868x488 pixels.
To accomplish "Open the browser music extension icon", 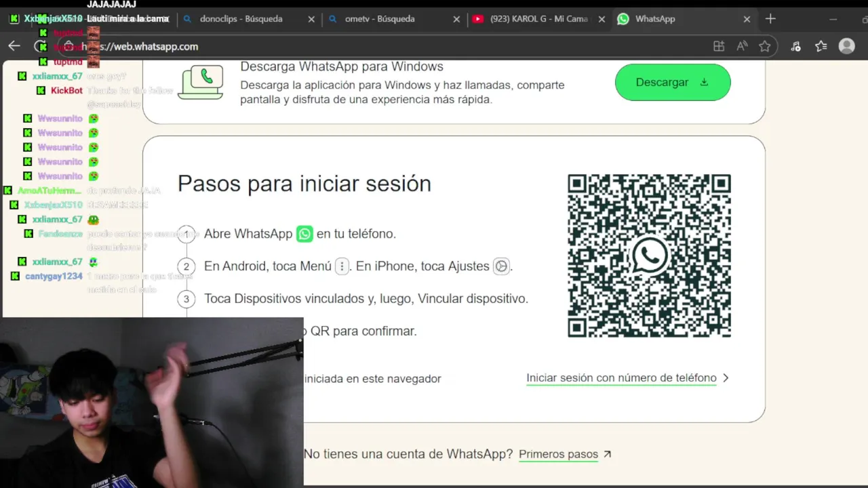I will click(795, 46).
